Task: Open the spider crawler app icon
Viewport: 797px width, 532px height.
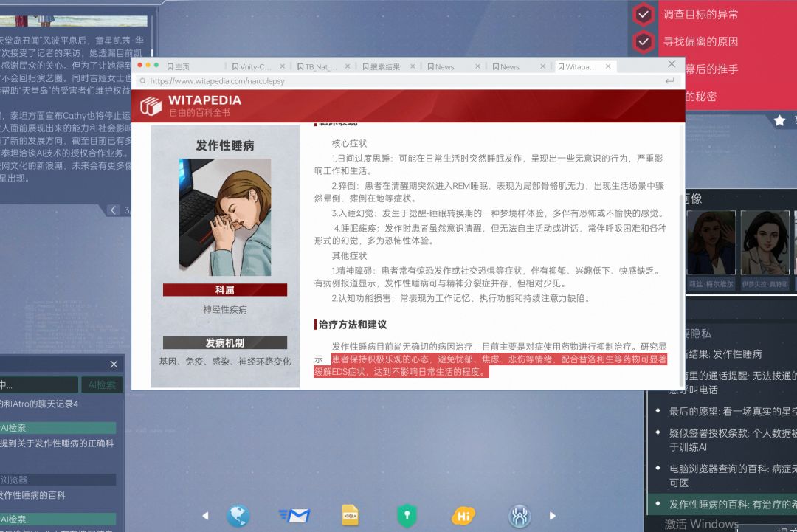Action: (520, 515)
